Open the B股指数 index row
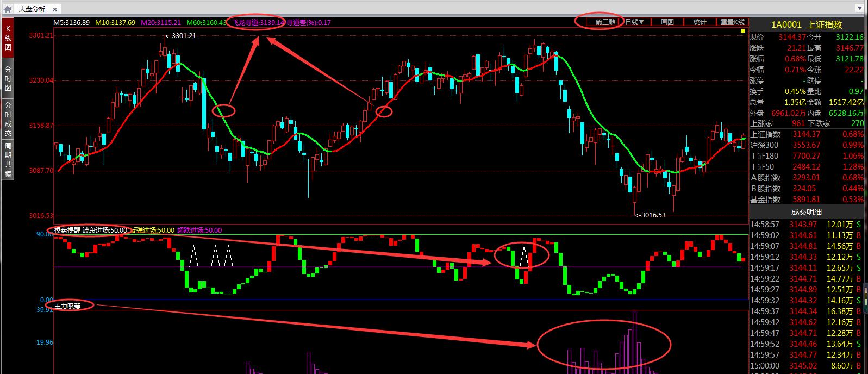This screenshot has height=374, width=868. [x=807, y=189]
